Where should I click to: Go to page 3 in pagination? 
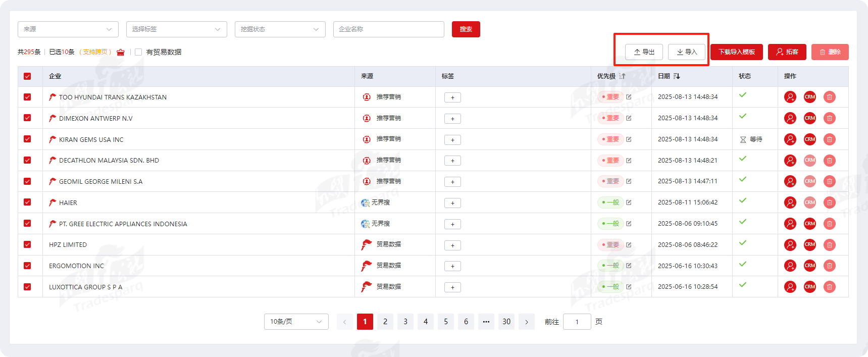pos(405,322)
